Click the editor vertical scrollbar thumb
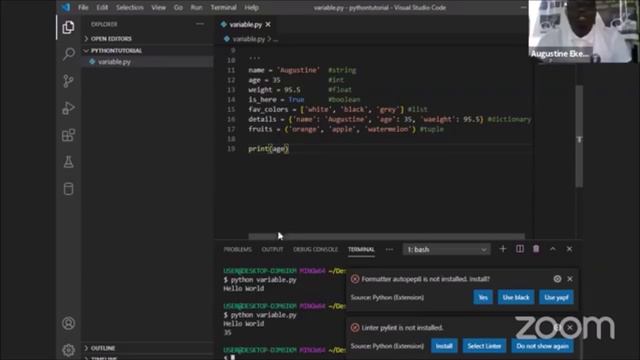The width and height of the screenshot is (640, 360). [579, 136]
